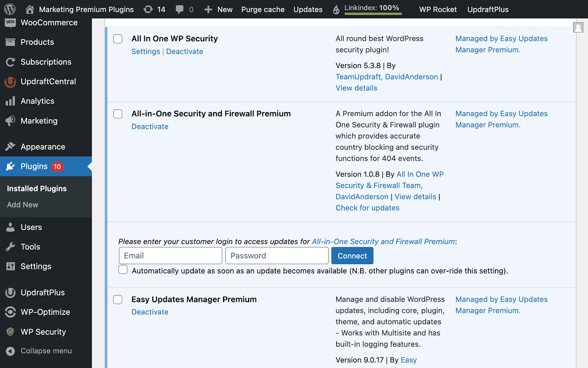The image size is (588, 368).
Task: Open Updates in the admin bar
Action: [x=308, y=10]
